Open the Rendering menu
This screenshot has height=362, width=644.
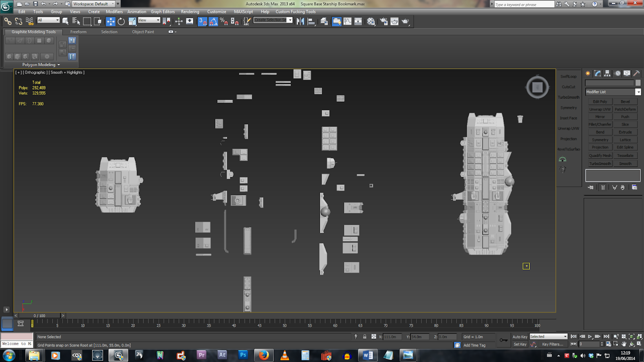(190, 12)
